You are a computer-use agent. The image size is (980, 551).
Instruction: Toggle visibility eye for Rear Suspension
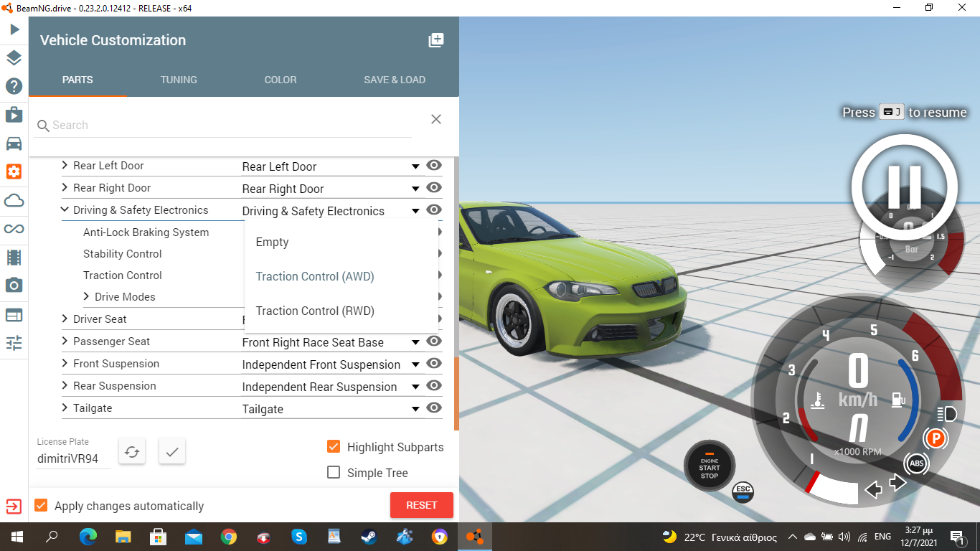click(x=433, y=385)
